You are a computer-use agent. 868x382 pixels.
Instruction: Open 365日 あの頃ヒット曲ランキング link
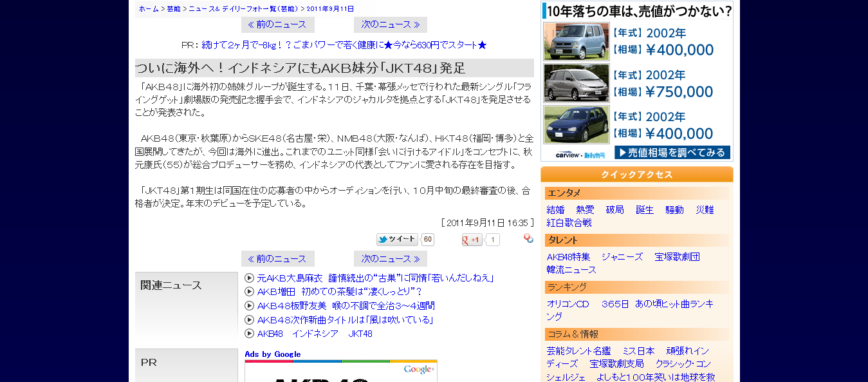(x=631, y=310)
